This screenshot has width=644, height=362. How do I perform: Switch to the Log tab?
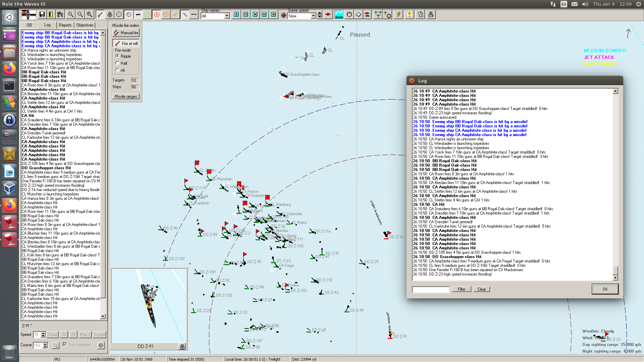[x=47, y=25]
